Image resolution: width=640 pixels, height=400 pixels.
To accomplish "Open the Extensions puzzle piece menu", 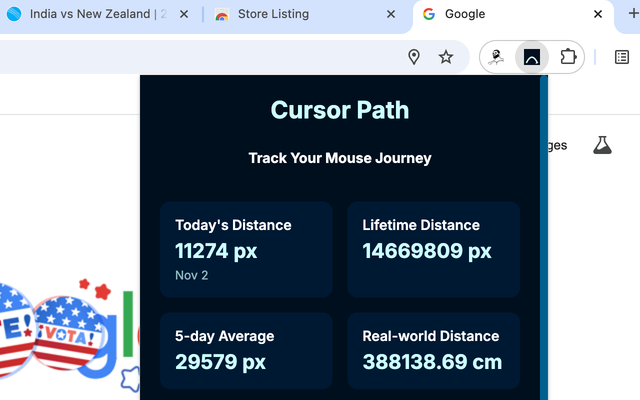I will [x=568, y=57].
